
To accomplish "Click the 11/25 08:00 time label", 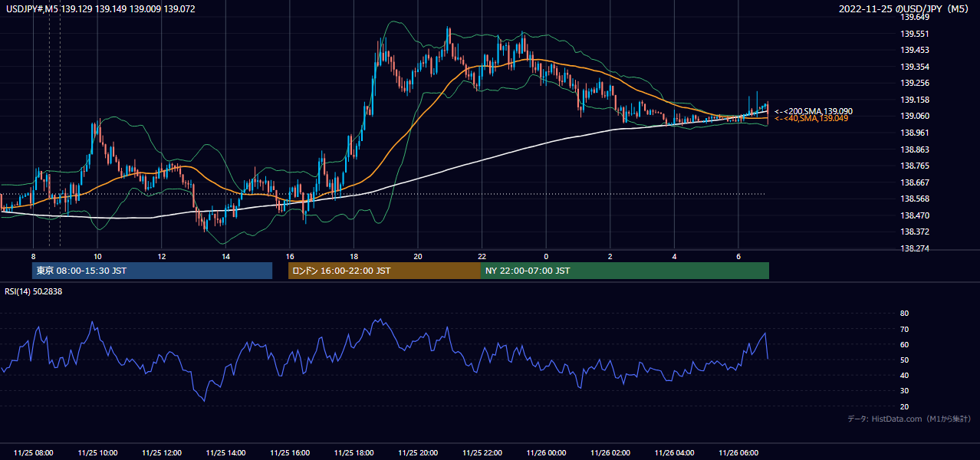I will click(33, 452).
